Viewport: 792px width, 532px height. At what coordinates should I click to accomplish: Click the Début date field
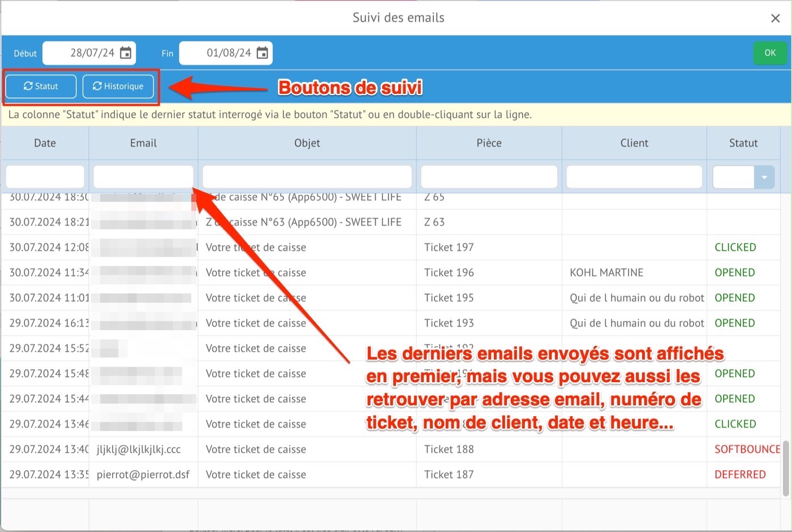[85, 53]
